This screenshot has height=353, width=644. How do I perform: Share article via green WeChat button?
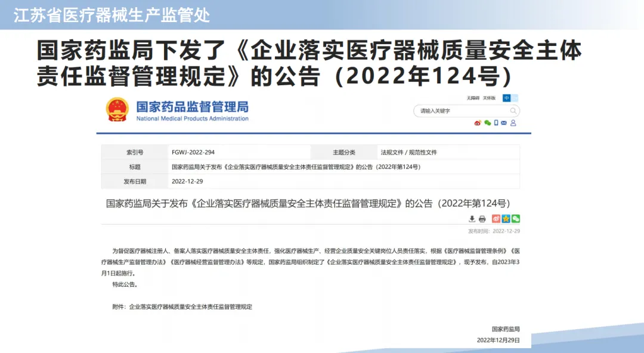click(516, 219)
